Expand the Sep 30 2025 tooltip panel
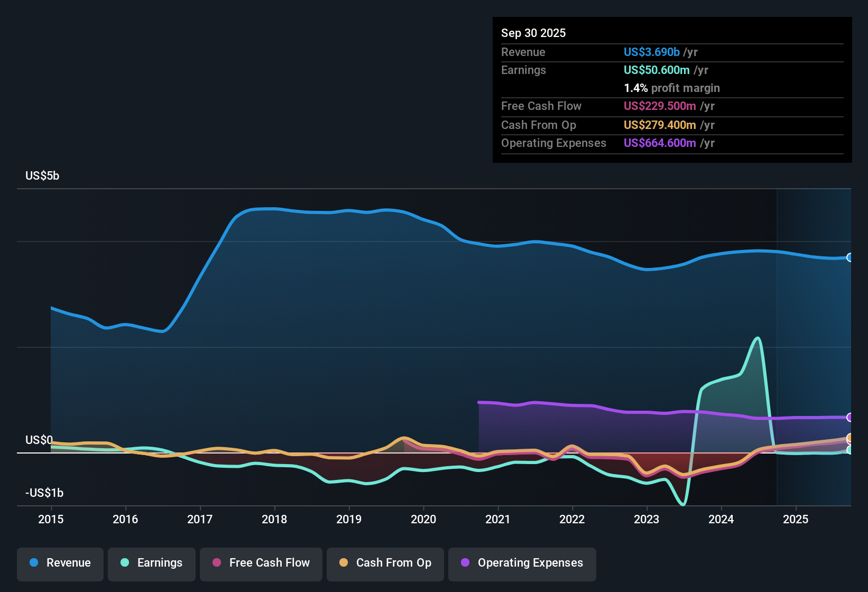 [671, 90]
